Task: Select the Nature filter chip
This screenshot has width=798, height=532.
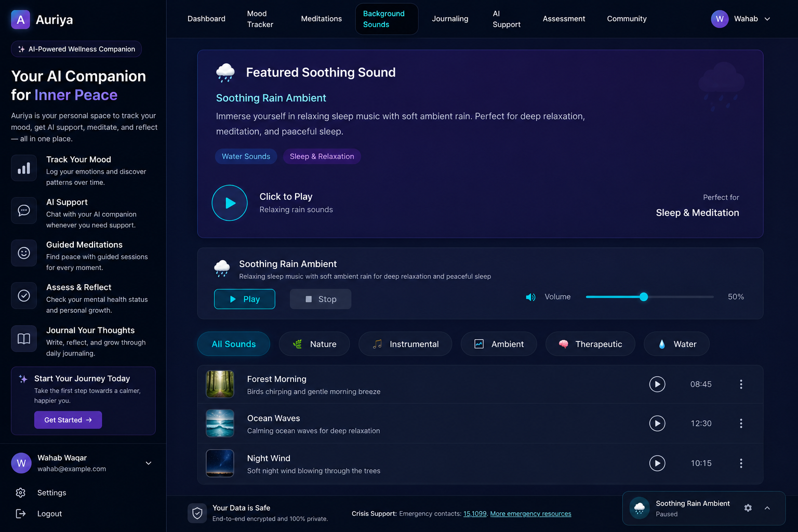Action: [314, 344]
